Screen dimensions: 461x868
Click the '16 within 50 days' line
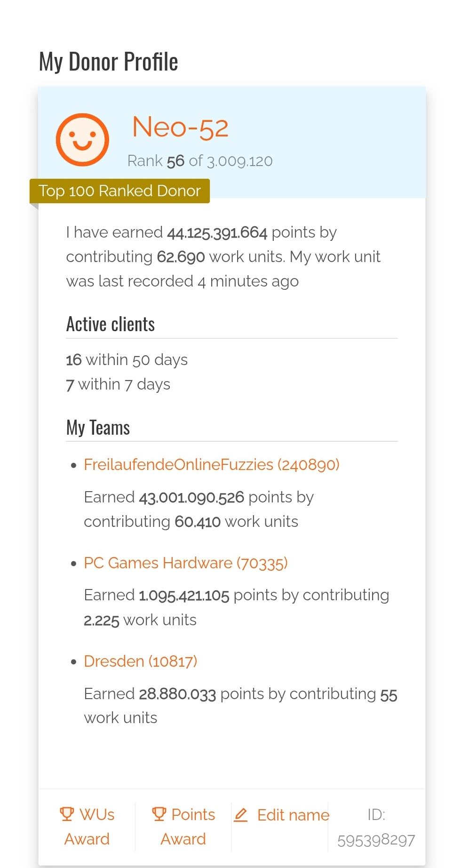tap(127, 360)
